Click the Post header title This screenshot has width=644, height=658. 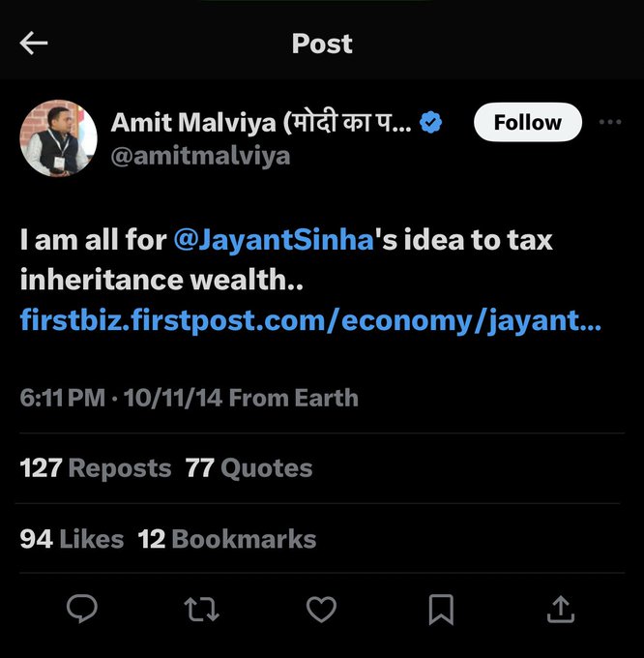tap(322, 44)
